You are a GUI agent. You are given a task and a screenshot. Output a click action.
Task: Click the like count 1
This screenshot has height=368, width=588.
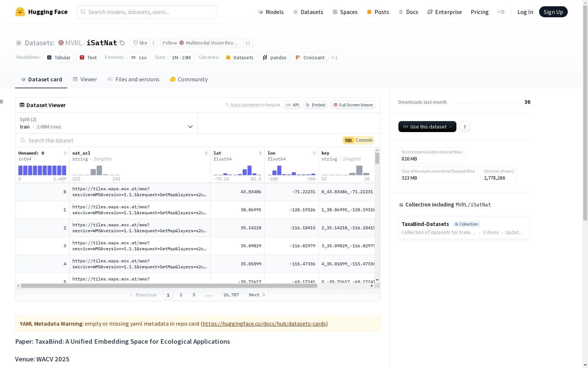coord(153,43)
